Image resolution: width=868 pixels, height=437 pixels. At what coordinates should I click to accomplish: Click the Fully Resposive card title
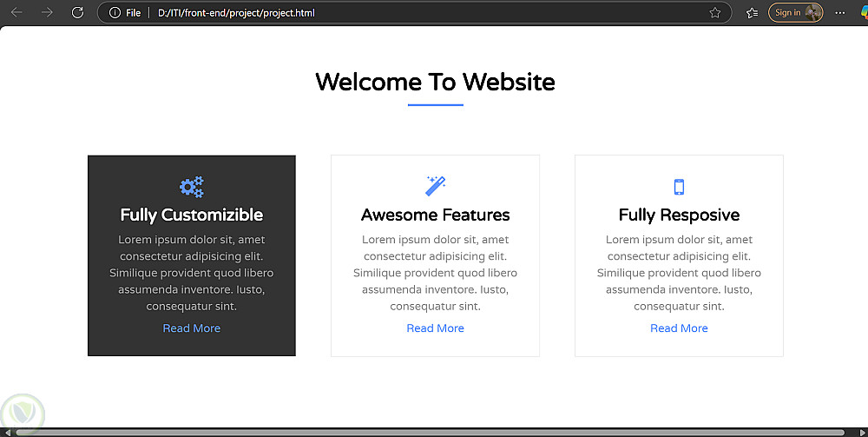click(x=680, y=215)
